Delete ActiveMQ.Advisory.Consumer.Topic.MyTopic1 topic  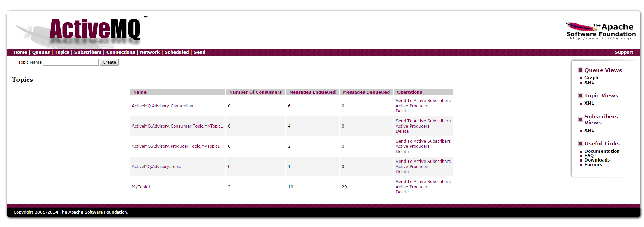coord(402,131)
